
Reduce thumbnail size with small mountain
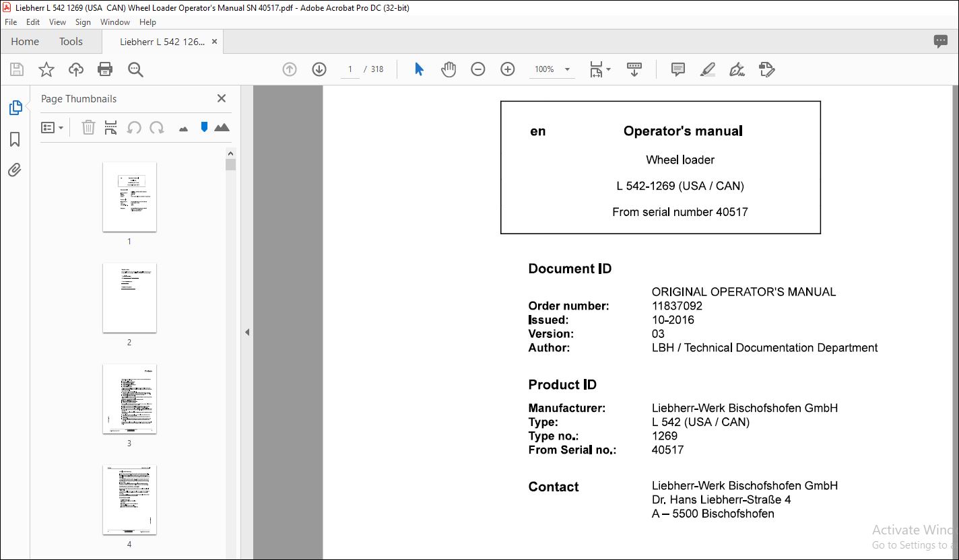[183, 129]
